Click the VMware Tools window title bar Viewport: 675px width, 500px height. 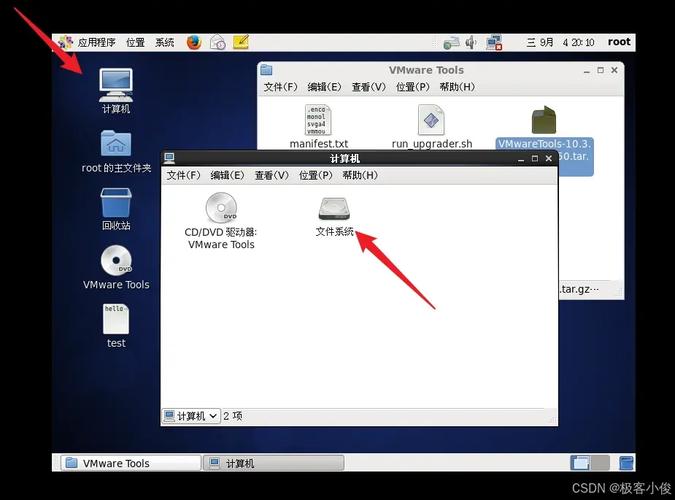click(426, 70)
